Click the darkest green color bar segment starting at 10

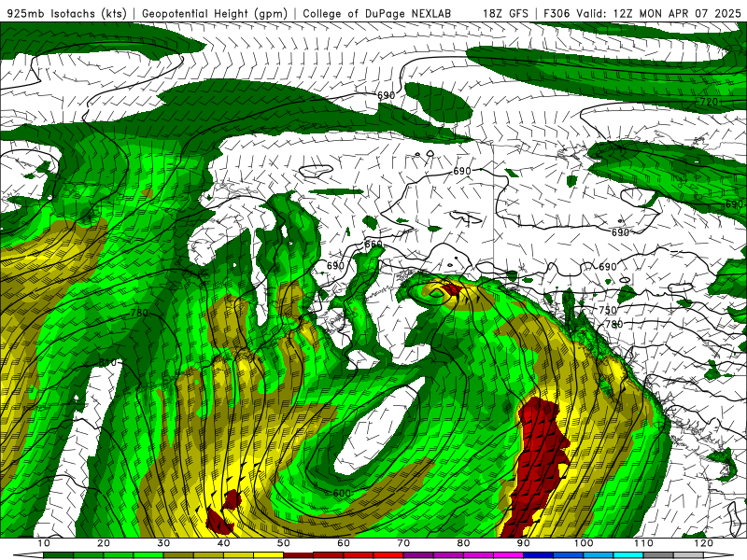[x=58, y=555]
